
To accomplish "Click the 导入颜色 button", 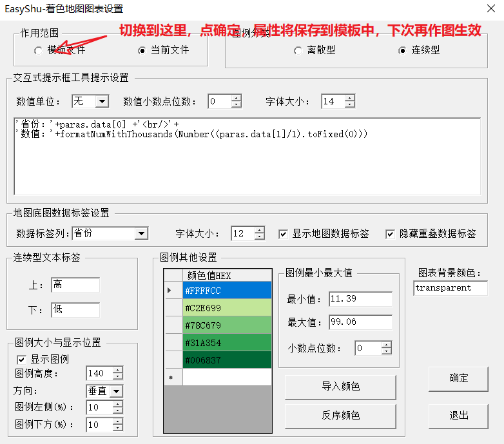I will [340, 387].
